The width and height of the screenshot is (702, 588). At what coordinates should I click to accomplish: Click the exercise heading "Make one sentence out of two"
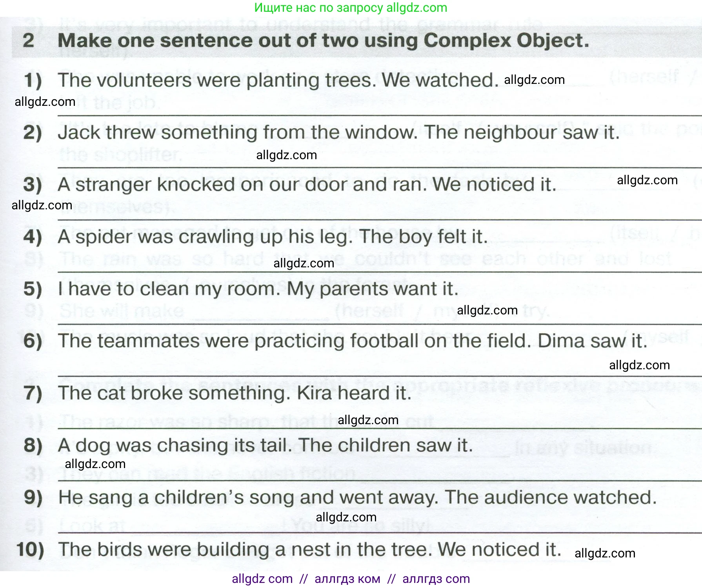point(323,40)
